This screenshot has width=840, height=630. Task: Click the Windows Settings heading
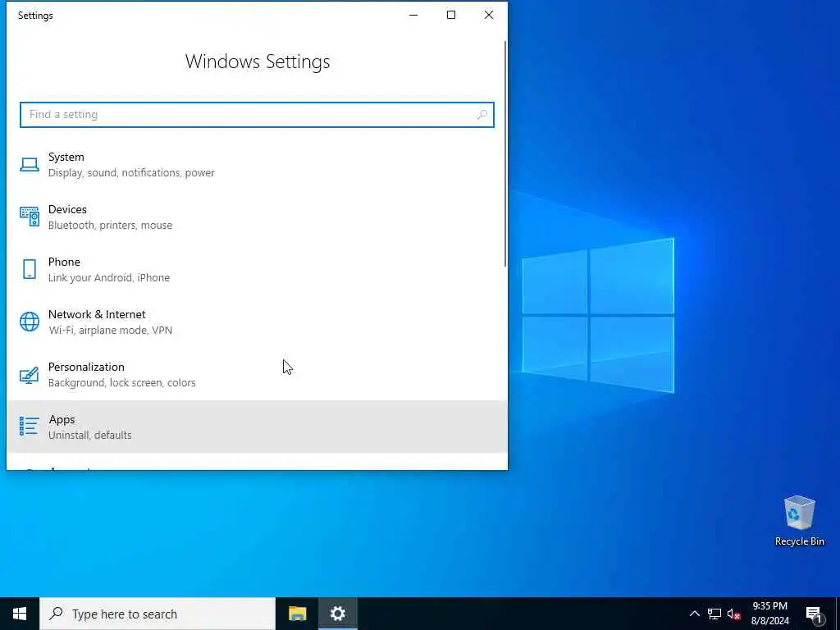click(x=258, y=62)
